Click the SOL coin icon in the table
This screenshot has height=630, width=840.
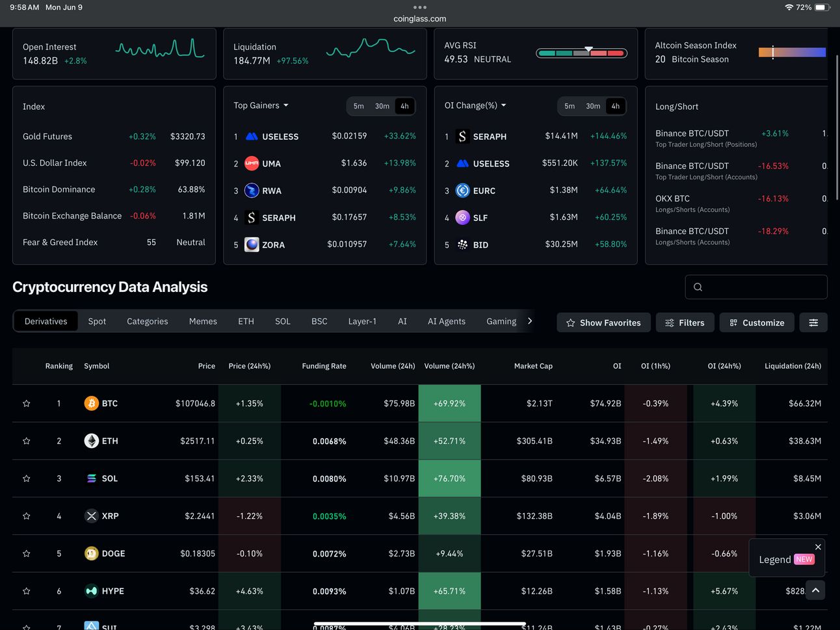pos(92,479)
